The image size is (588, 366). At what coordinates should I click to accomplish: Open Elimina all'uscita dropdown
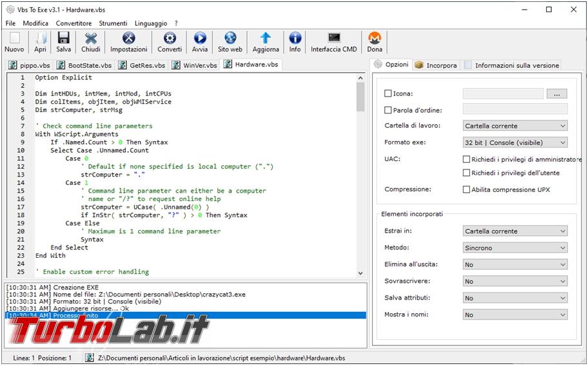point(515,264)
